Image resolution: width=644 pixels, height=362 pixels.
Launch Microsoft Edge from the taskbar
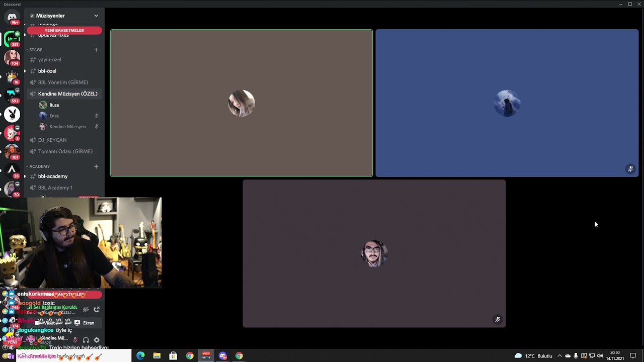pyautogui.click(x=140, y=355)
